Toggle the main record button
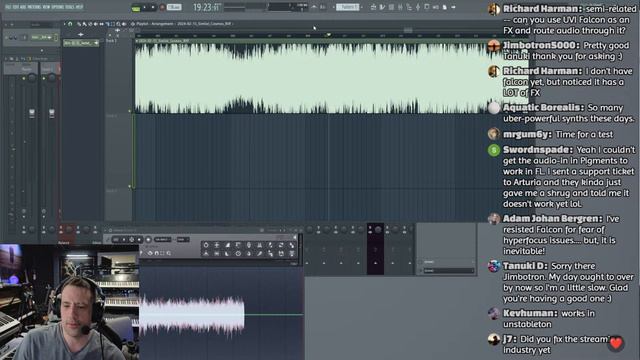Image resolution: width=640 pixels, height=360 pixels. 162,7
